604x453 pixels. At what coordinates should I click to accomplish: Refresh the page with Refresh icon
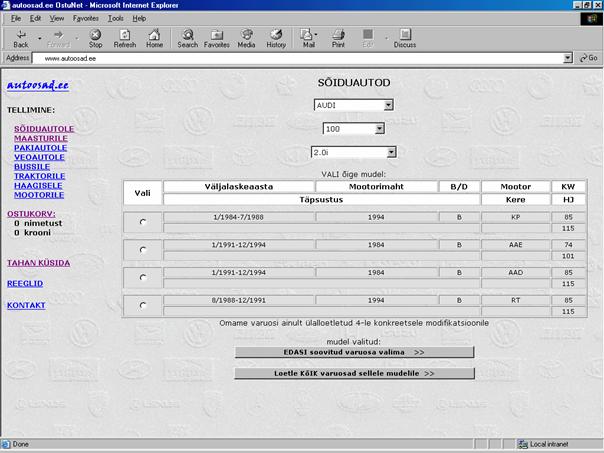[x=125, y=39]
